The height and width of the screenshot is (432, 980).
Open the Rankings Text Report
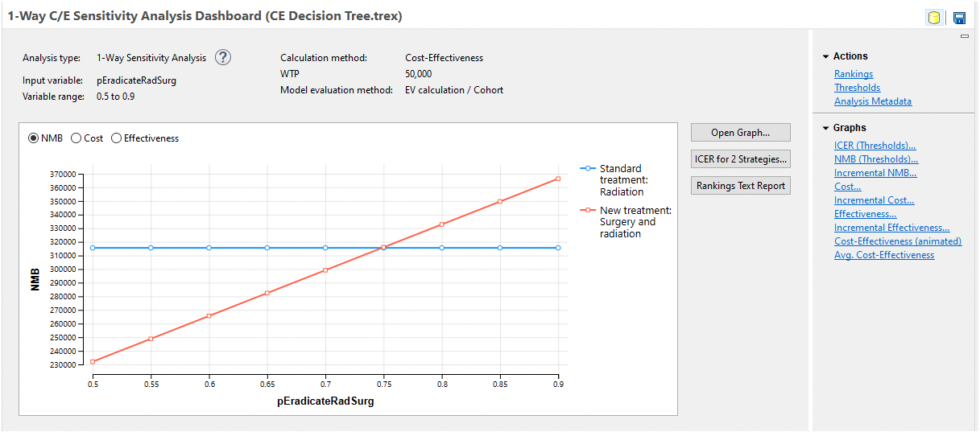pos(741,186)
